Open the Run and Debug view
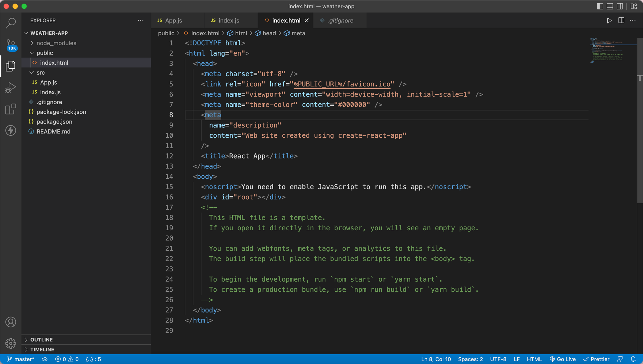 tap(11, 87)
